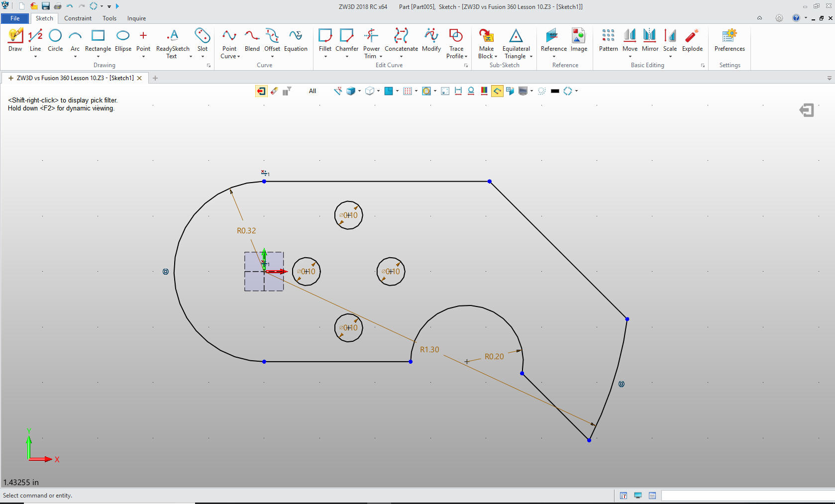Screen dimensions: 835x504
Task: Click the black line color swatch
Action: click(555, 91)
